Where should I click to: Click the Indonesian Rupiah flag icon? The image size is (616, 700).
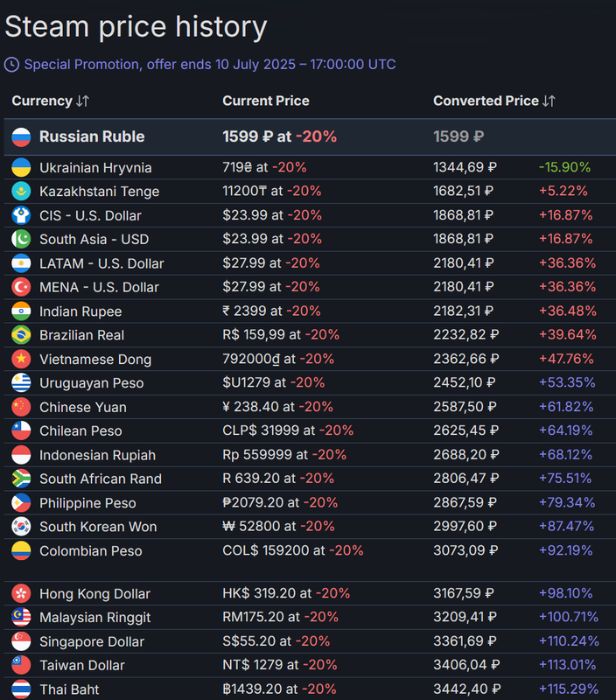pyautogui.click(x=21, y=454)
